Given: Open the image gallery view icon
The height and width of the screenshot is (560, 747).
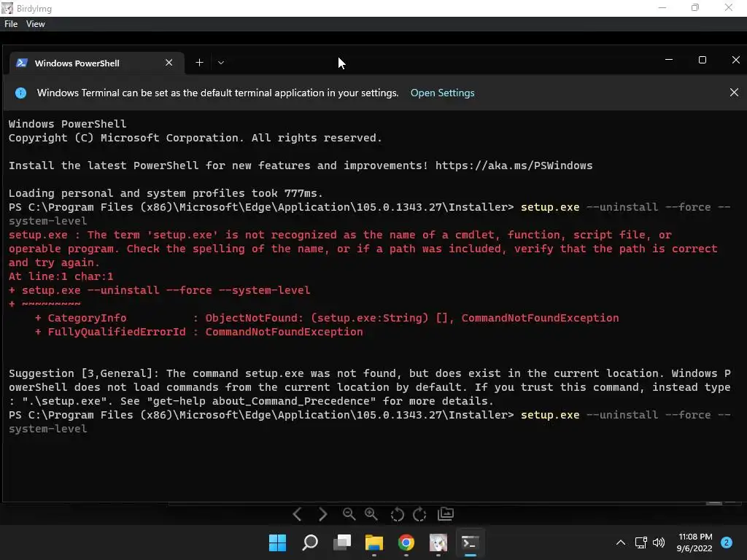Looking at the screenshot, I should pos(446,514).
